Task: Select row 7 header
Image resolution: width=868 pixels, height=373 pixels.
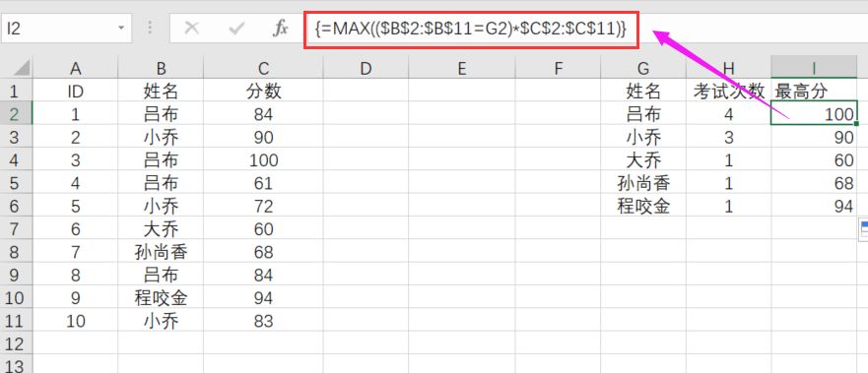Action: point(16,228)
